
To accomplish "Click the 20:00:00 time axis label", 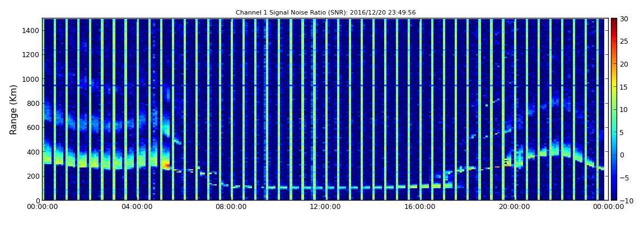I will [514, 207].
